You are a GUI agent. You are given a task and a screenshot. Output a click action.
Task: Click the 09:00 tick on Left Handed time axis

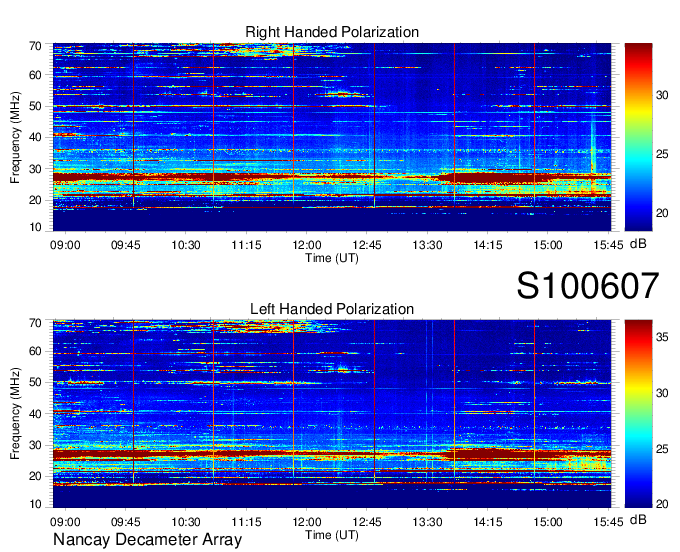(x=65, y=522)
